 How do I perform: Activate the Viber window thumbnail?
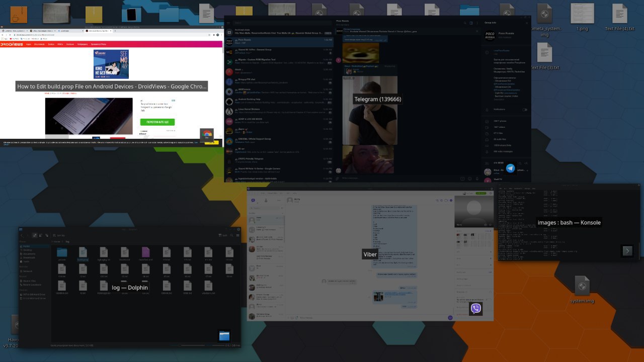click(x=370, y=254)
